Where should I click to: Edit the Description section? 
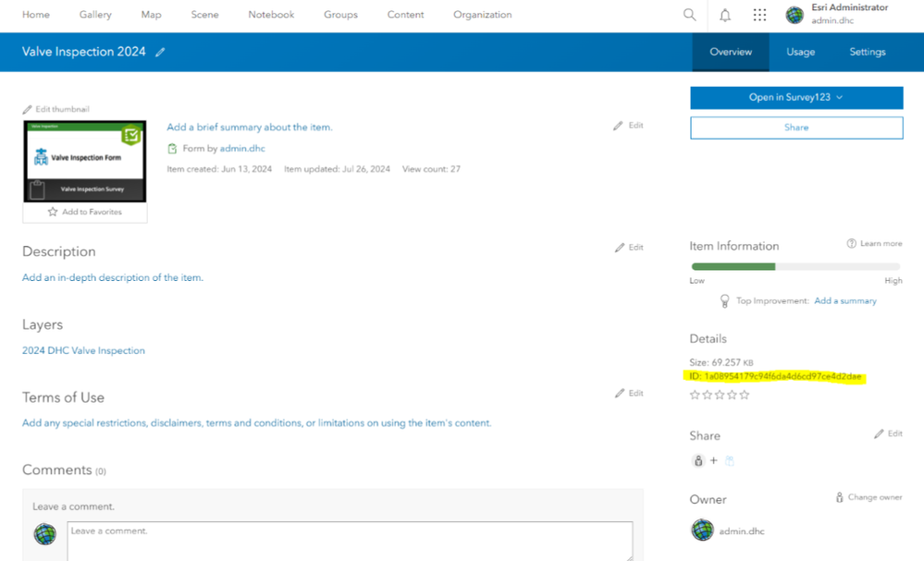pos(629,248)
